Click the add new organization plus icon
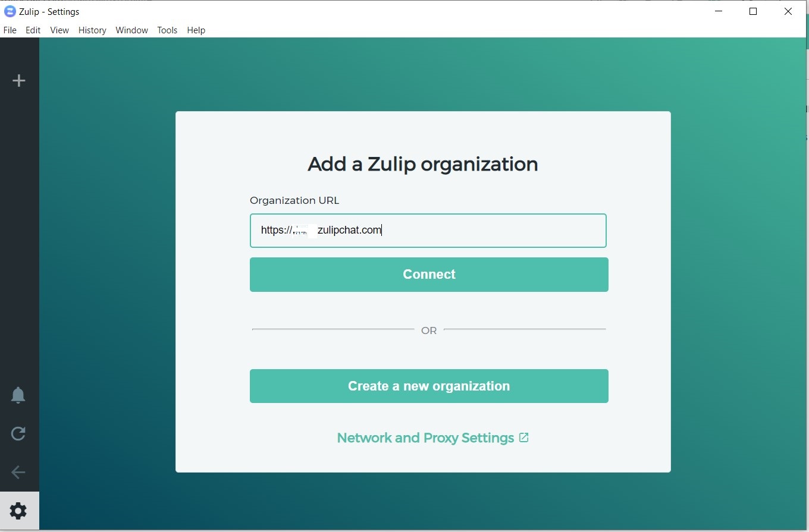The image size is (809, 532). [19, 80]
